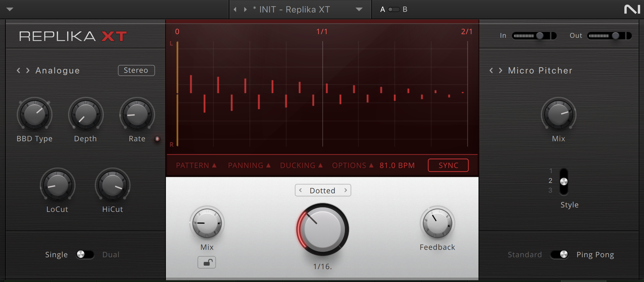Click the Replika XT logo
This screenshot has height=282, width=644.
click(73, 36)
